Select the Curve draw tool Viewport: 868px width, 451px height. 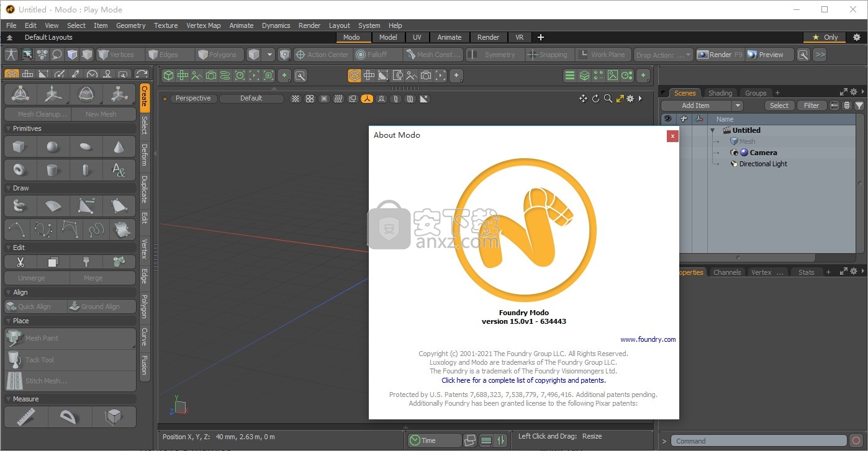coord(17,229)
